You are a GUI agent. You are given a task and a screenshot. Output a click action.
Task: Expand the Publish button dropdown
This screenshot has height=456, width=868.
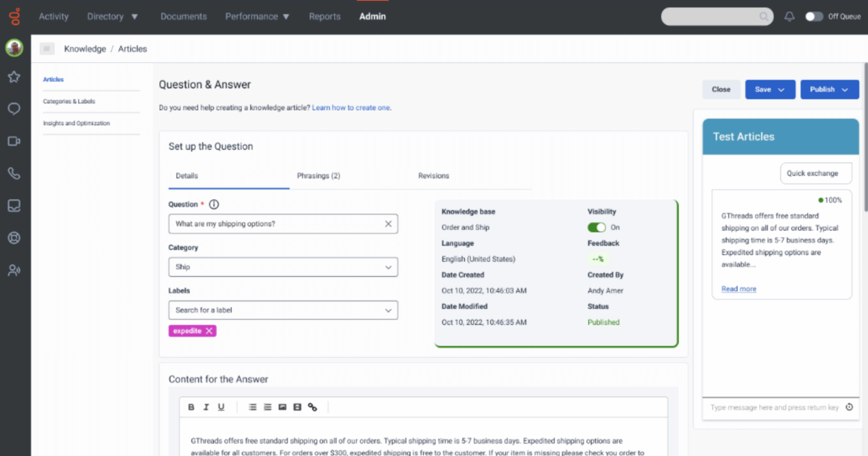845,89
